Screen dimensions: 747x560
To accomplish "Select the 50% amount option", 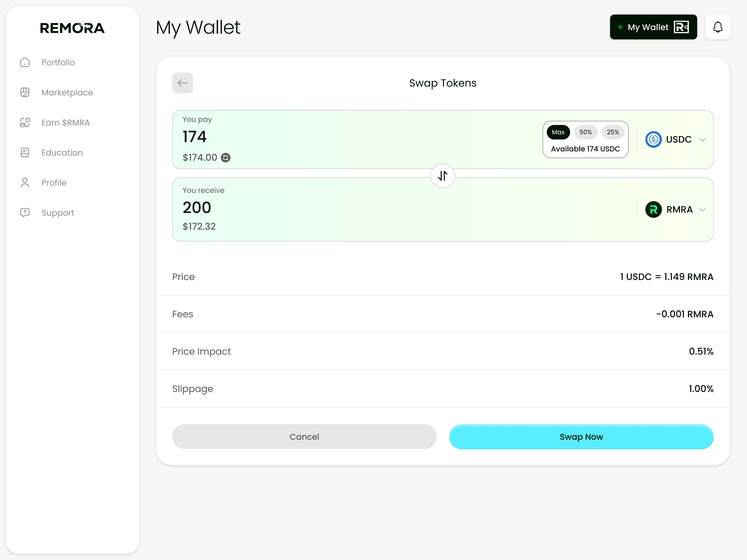I will click(585, 132).
